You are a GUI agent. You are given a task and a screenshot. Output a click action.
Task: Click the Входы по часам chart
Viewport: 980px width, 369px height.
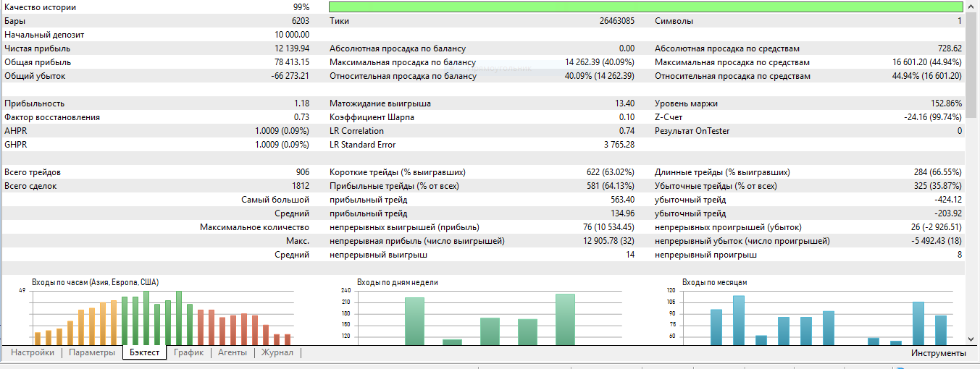point(163,317)
